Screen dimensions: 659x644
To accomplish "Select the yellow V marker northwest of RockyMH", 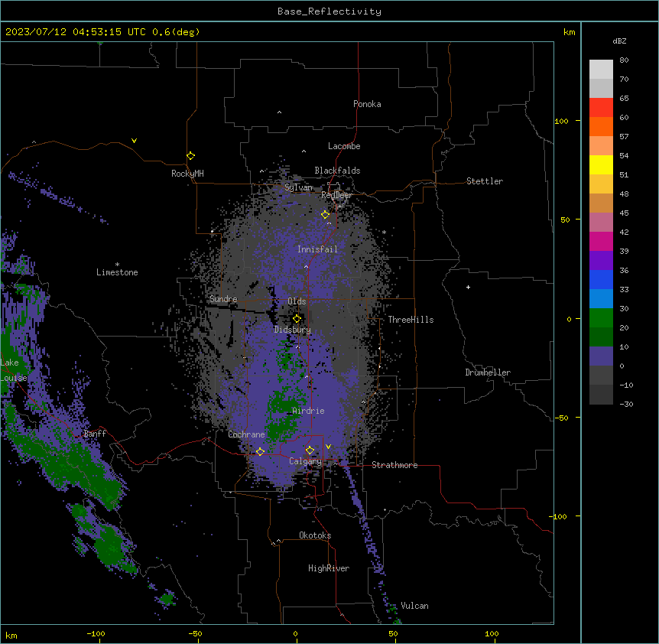I will (x=134, y=141).
